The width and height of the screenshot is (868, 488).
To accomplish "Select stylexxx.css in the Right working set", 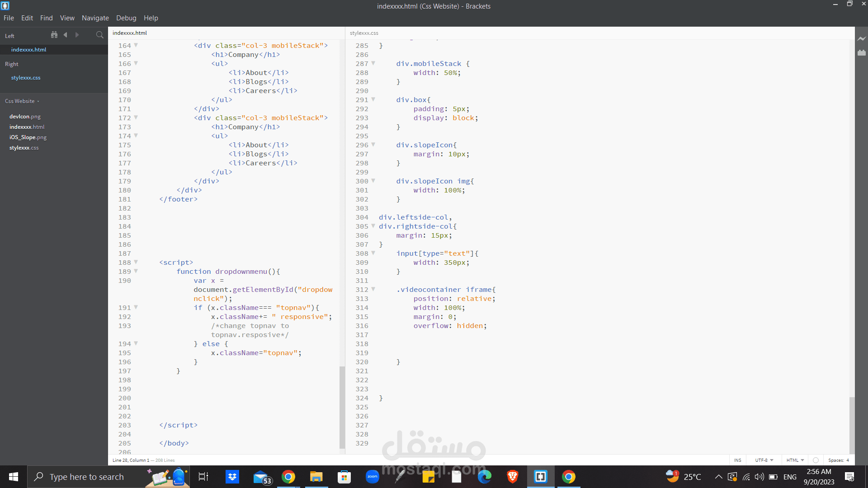I will click(x=26, y=78).
